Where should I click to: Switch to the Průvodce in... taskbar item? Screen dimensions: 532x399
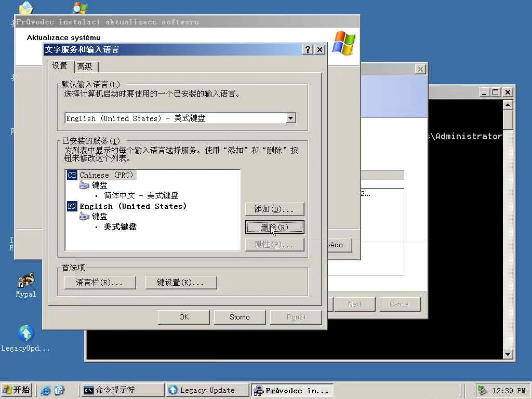tap(292, 391)
